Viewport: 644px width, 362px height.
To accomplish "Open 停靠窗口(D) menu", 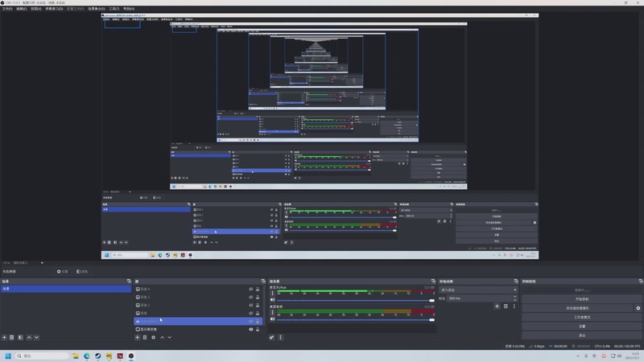I will click(54, 9).
